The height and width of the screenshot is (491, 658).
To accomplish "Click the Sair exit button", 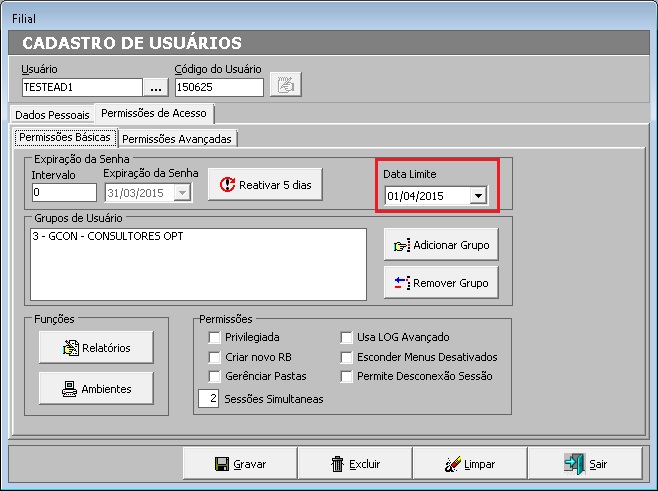I will [x=585, y=464].
